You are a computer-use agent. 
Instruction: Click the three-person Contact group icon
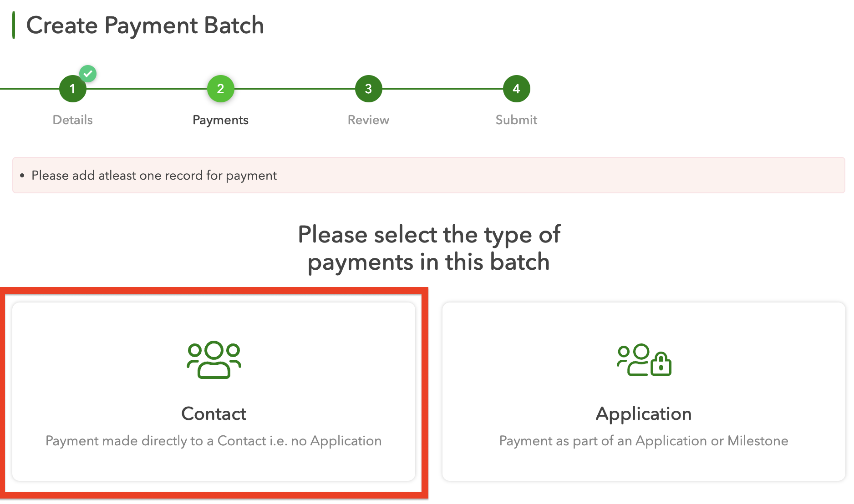pos(214,359)
